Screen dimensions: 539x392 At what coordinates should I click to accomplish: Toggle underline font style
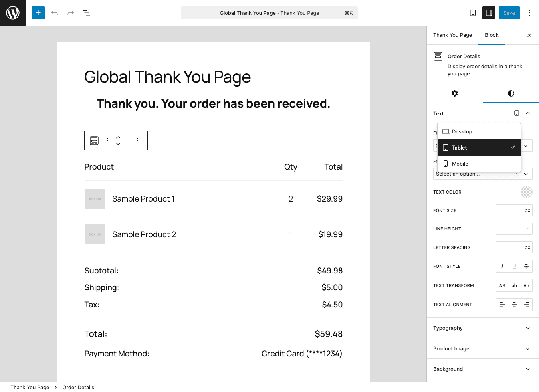514,266
